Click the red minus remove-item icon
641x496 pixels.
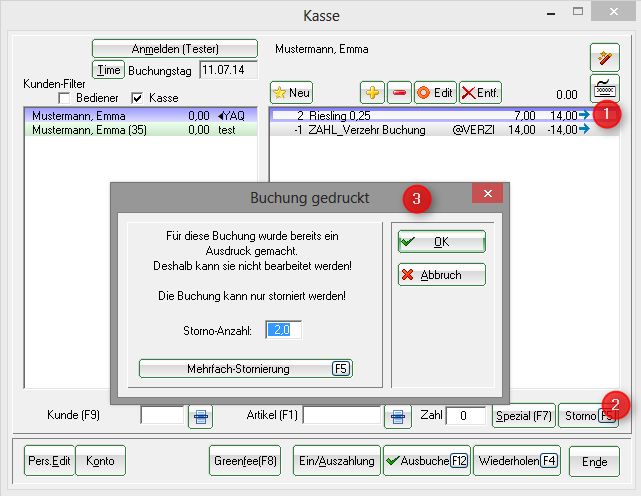[x=397, y=92]
